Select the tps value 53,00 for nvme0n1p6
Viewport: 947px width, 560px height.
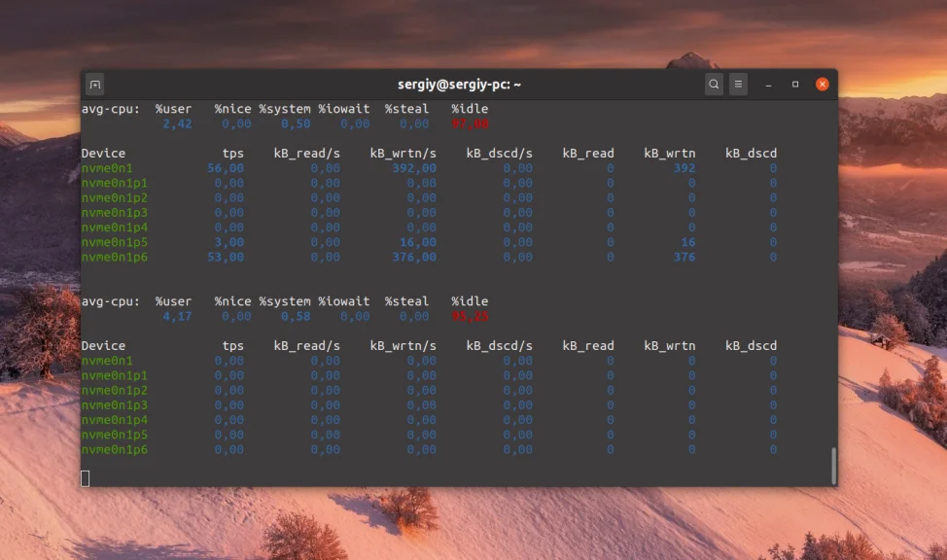[226, 257]
